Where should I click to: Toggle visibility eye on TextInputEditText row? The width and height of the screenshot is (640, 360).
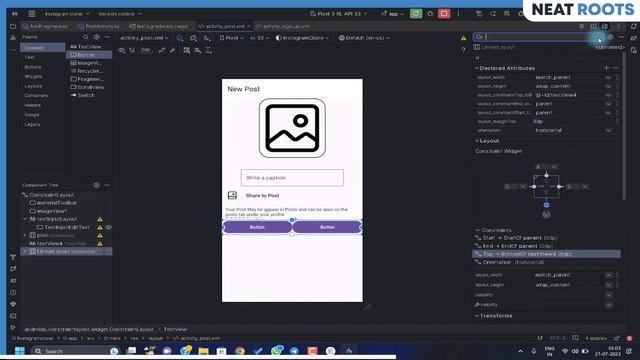(109, 227)
